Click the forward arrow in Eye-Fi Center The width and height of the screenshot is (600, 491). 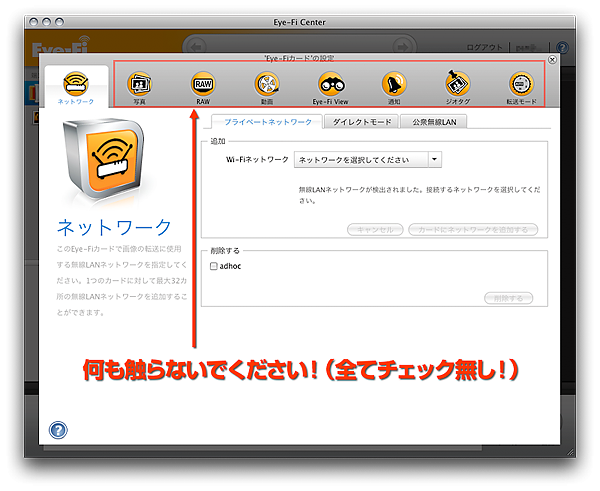tap(403, 47)
